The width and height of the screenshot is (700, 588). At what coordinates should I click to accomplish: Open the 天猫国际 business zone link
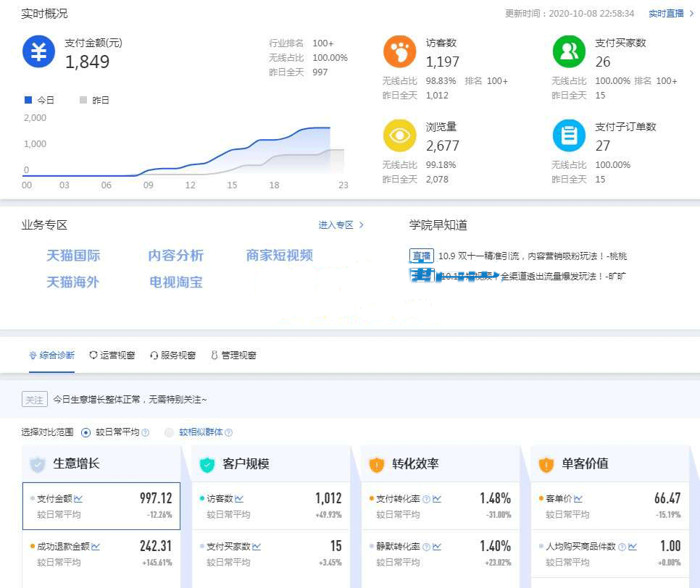coord(73,256)
